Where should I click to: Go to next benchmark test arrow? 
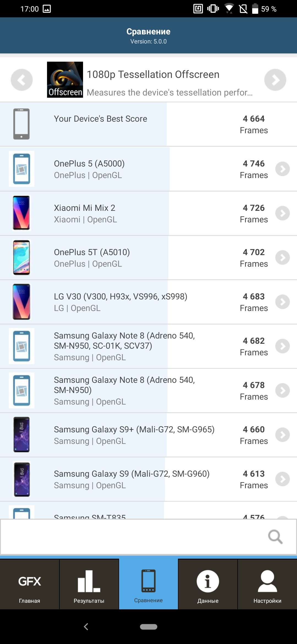[275, 80]
